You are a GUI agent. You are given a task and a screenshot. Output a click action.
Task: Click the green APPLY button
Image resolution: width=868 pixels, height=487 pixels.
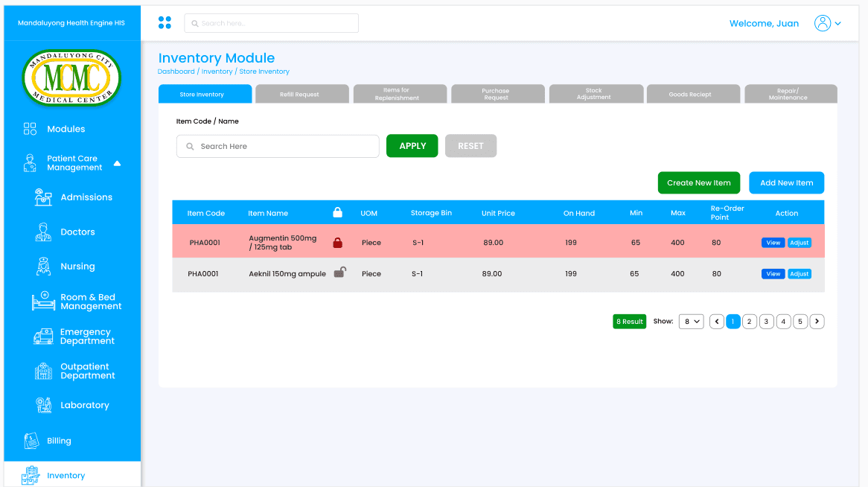click(412, 146)
